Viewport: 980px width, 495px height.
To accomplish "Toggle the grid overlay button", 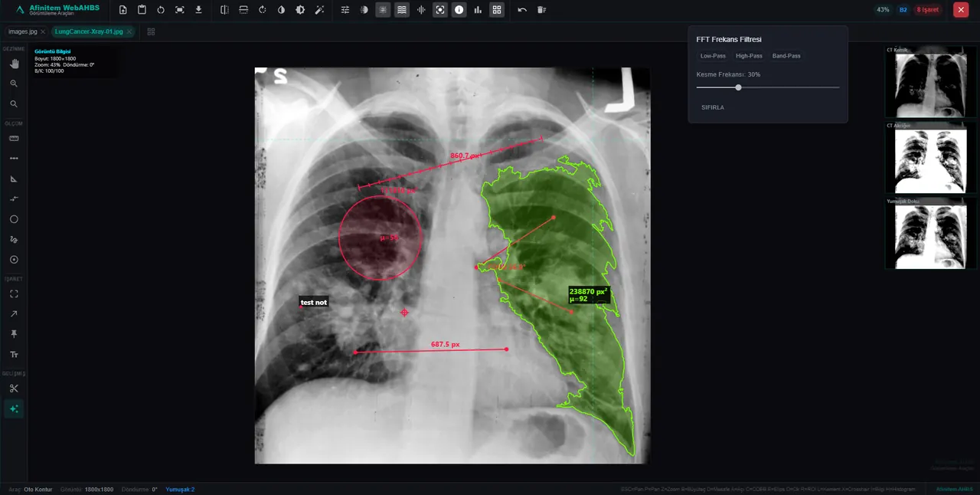I will [x=383, y=10].
